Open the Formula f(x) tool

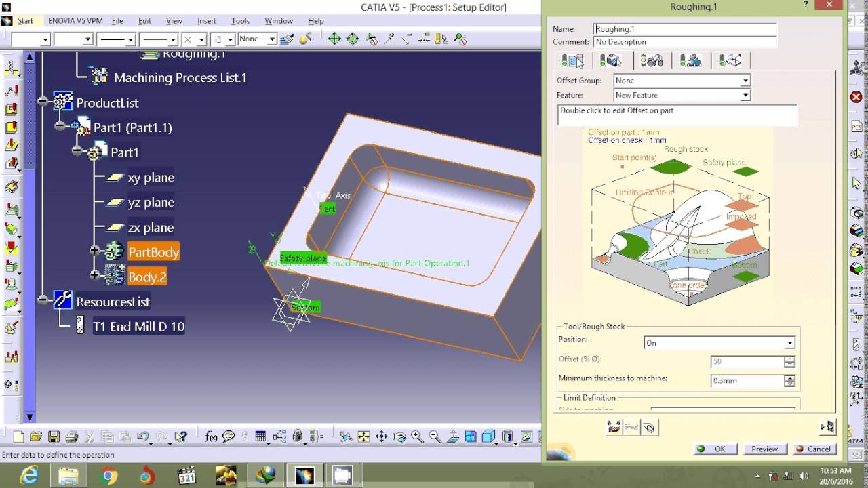point(211,437)
